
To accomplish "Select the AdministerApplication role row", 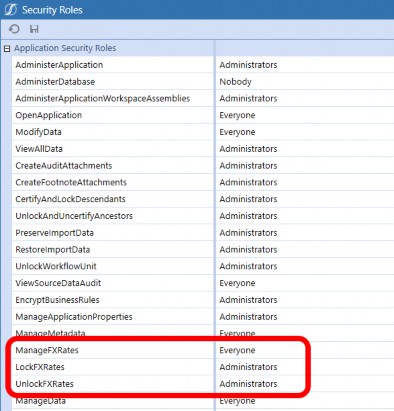I will tap(203, 65).
